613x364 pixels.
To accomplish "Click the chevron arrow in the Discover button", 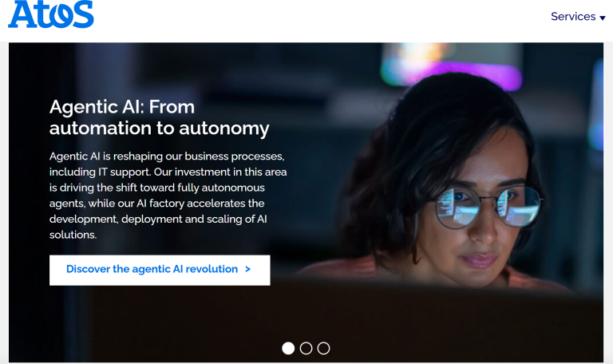I will point(247,269).
